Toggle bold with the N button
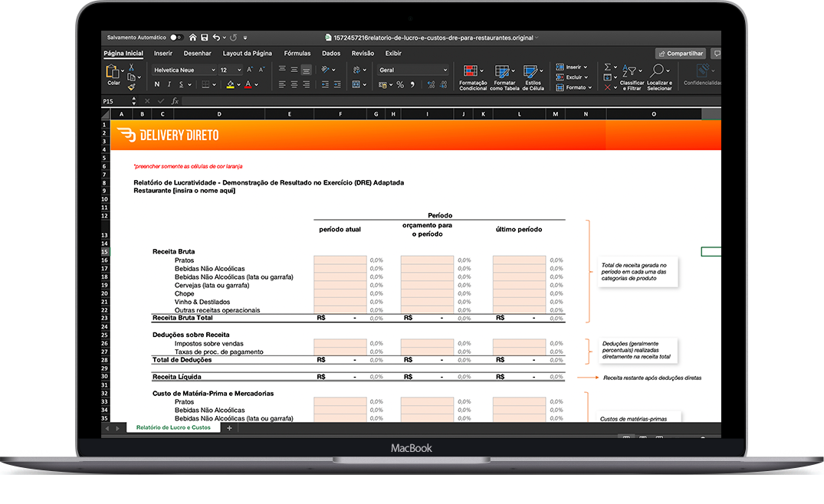This screenshot has height=504, width=824. click(156, 84)
